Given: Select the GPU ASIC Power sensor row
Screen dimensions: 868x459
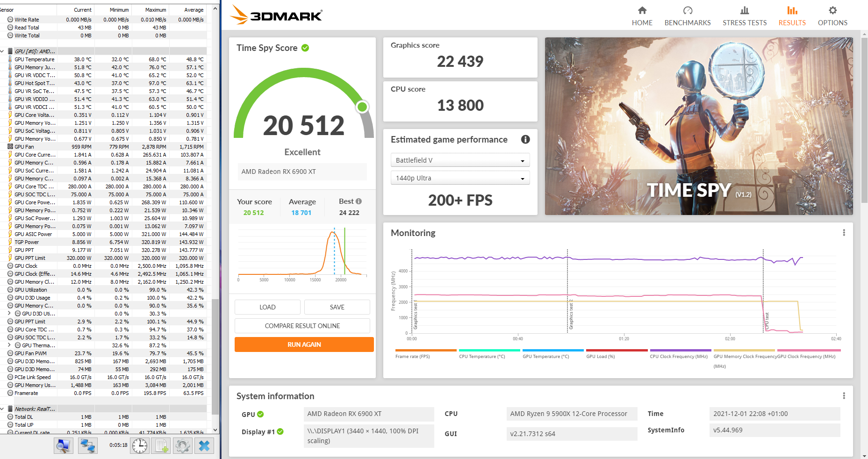Looking at the screenshot, I should click(103, 234).
